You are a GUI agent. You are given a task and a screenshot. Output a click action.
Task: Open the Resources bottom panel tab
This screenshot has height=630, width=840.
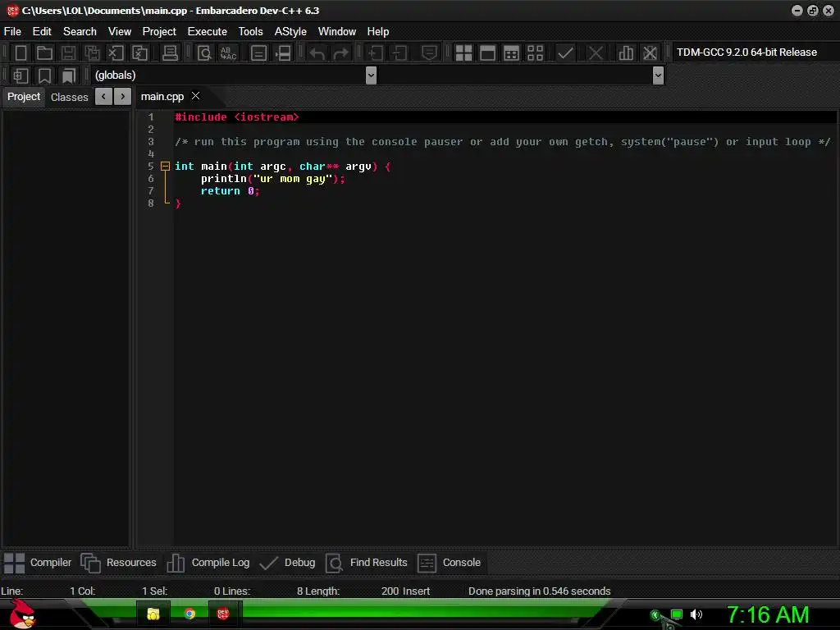point(118,563)
